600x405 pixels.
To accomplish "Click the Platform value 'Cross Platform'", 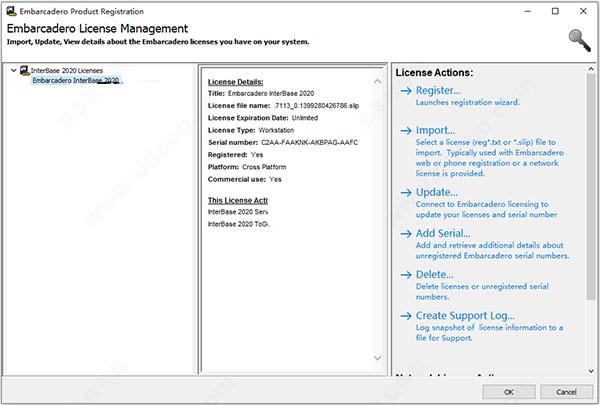I will pos(264,167).
